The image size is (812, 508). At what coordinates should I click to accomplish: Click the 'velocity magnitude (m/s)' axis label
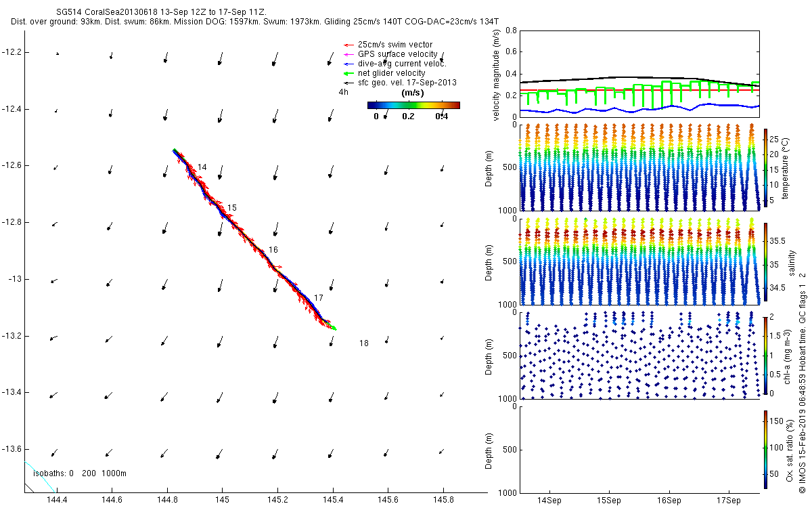[x=497, y=75]
